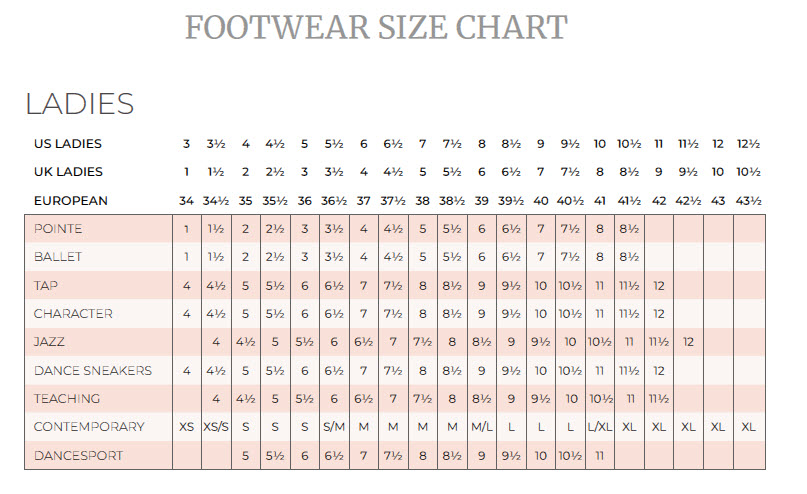This screenshot has width=807, height=494.
Task: Click the Ladies section heading
Action: 79,104
